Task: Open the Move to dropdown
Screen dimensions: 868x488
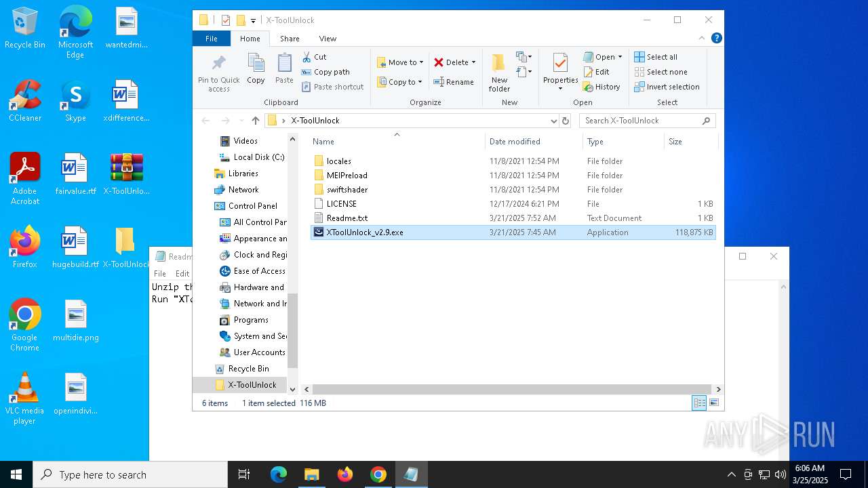Action: coord(400,62)
